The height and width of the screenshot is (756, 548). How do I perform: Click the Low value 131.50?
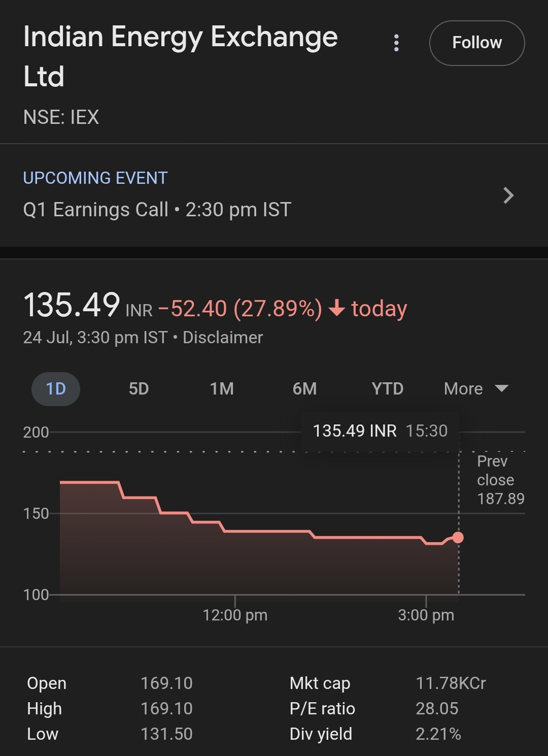coord(166,734)
